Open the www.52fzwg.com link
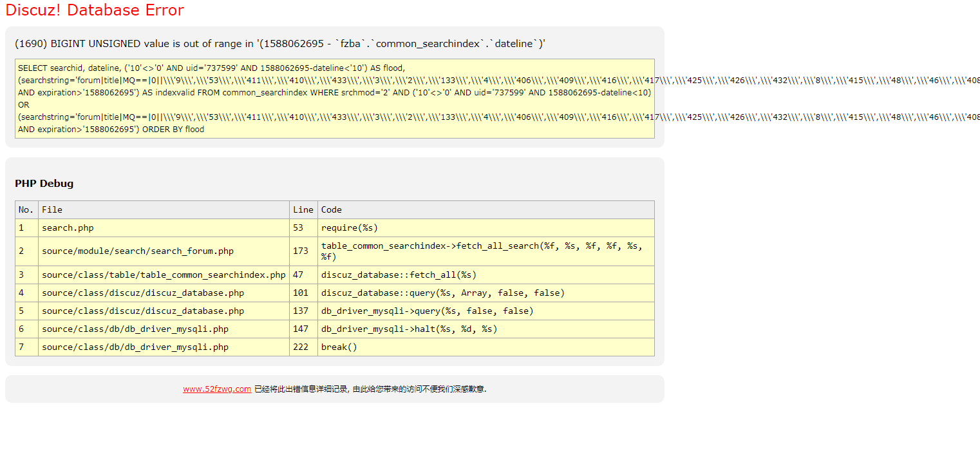Viewport: 980px width, 455px height. [217, 389]
